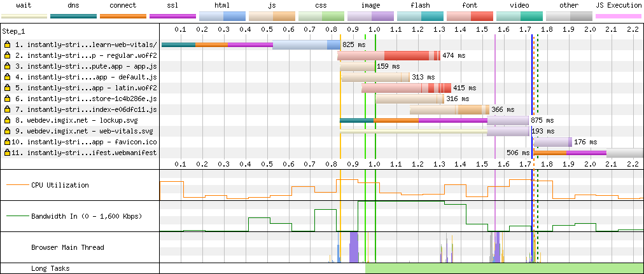The height and width of the screenshot is (274, 644).
Task: Click the 176 ms timing label
Action: tap(585, 142)
